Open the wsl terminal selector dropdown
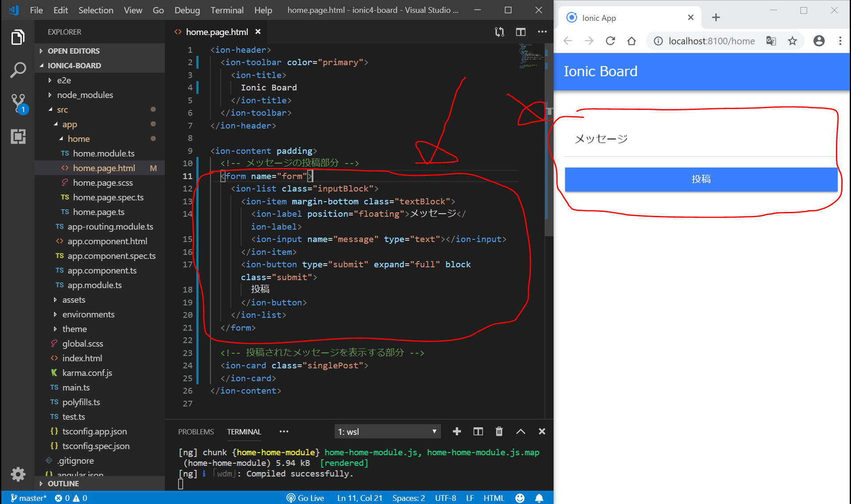The height and width of the screenshot is (504, 851). [x=387, y=431]
